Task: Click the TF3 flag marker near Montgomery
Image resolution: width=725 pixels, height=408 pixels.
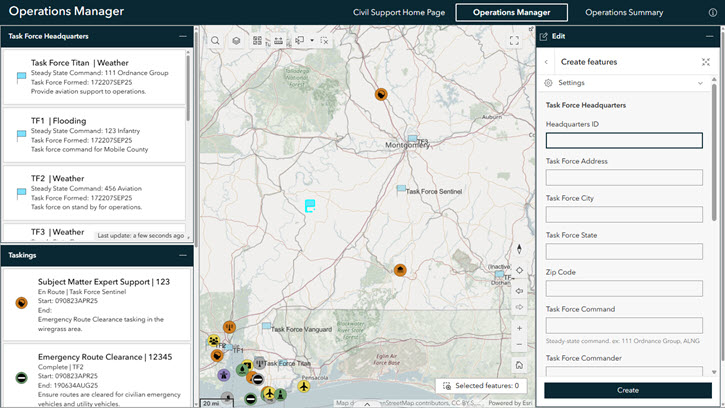Action: (412, 138)
